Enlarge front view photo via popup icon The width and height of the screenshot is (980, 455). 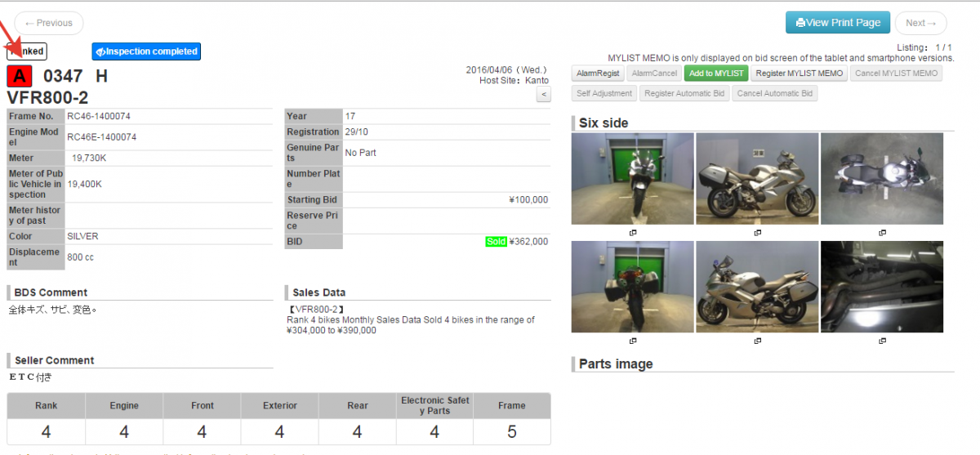pos(633,233)
